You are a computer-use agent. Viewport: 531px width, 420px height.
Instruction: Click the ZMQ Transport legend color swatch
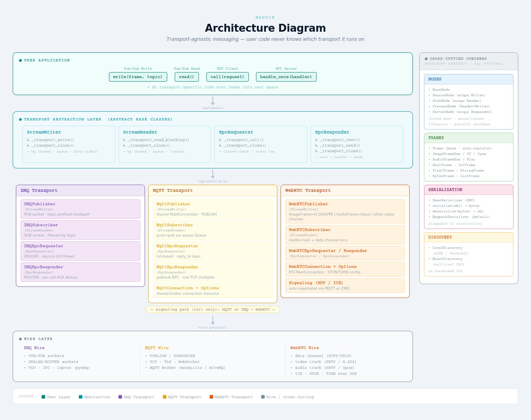[120, 397]
